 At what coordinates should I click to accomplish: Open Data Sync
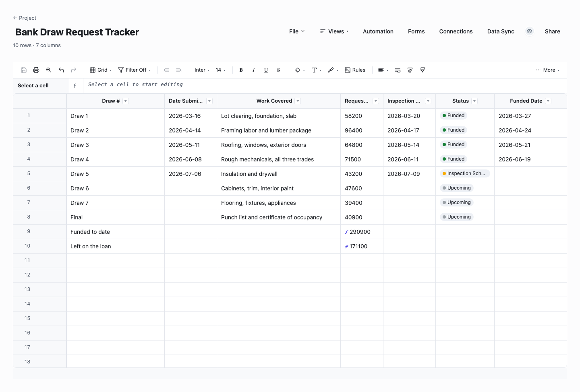coord(501,31)
